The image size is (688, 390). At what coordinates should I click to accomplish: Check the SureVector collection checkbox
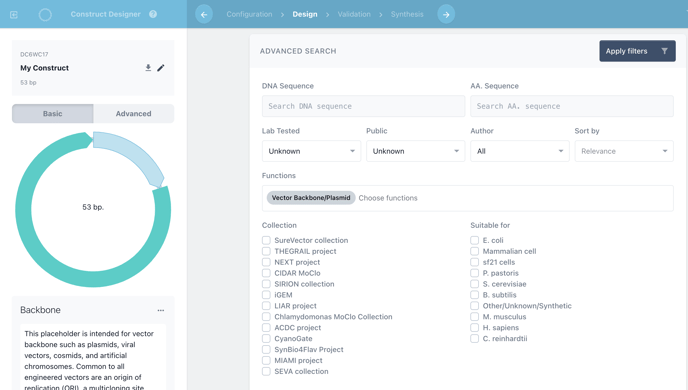pyautogui.click(x=266, y=240)
